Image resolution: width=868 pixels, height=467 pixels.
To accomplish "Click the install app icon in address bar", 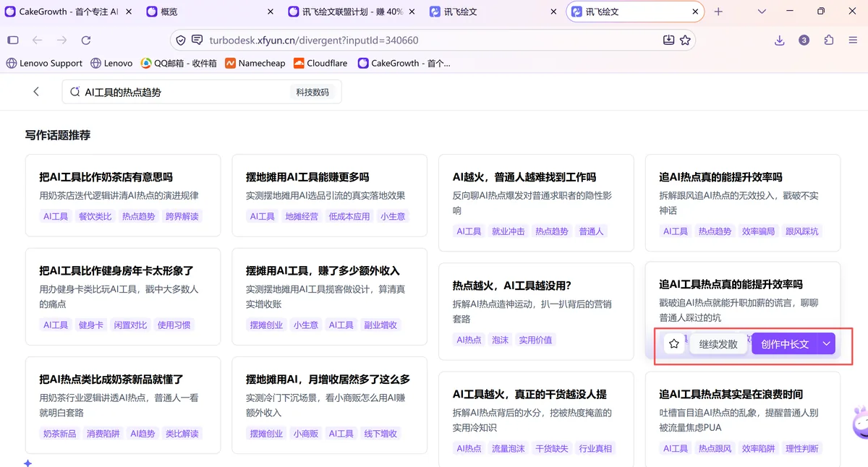I will [x=669, y=40].
